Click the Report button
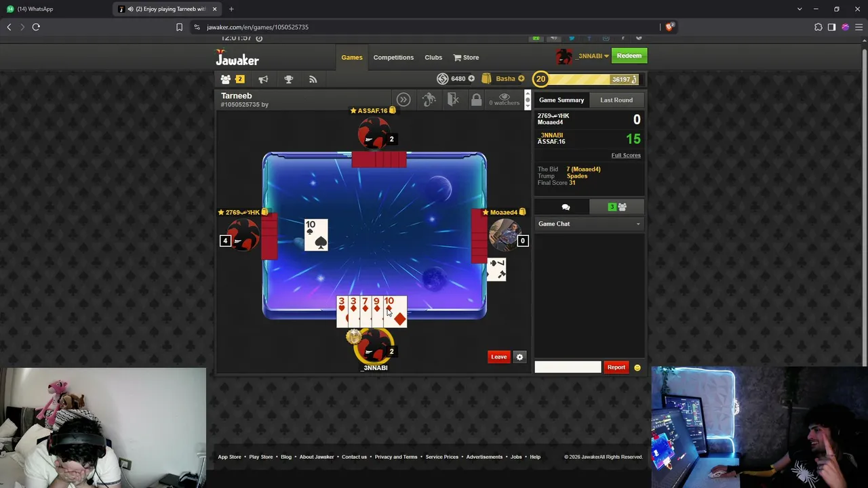 pyautogui.click(x=616, y=367)
